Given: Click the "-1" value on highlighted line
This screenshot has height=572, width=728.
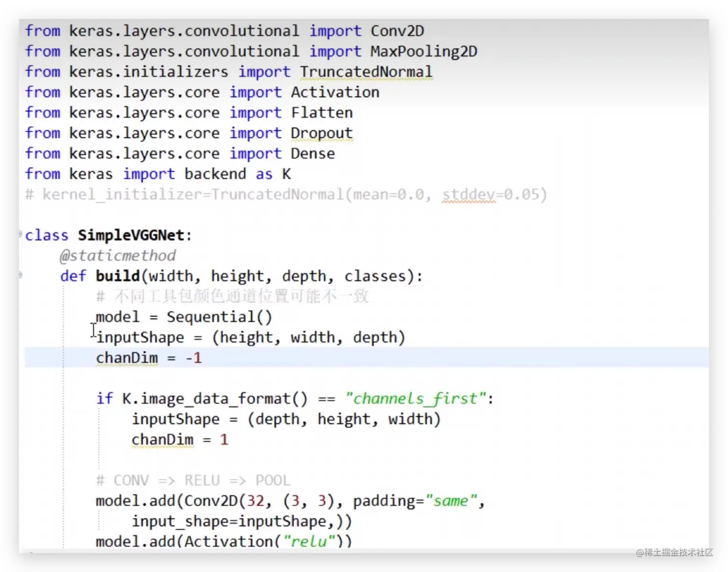Looking at the screenshot, I should click(x=194, y=358).
